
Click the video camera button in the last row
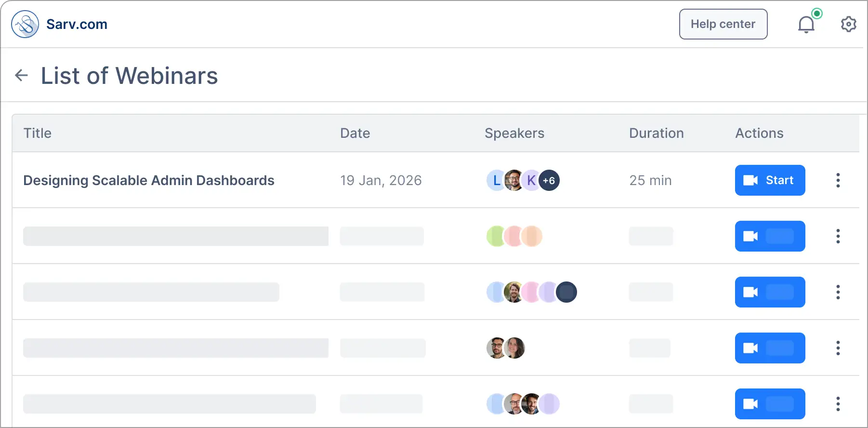(x=770, y=404)
